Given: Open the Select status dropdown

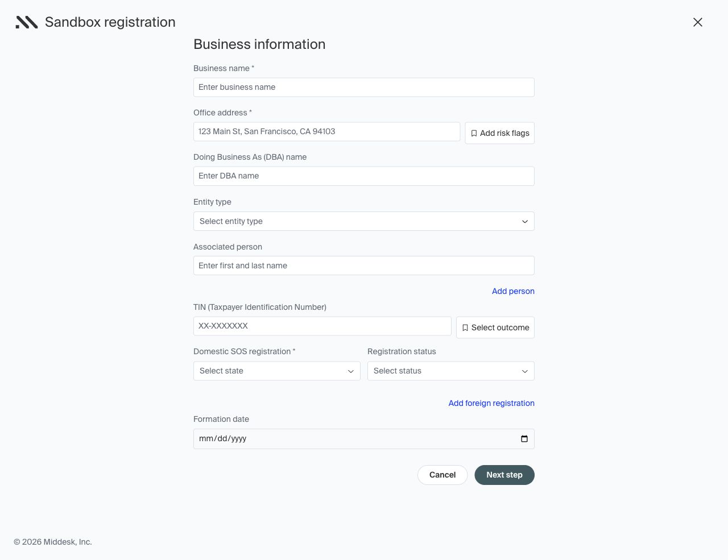Looking at the screenshot, I should coord(451,371).
